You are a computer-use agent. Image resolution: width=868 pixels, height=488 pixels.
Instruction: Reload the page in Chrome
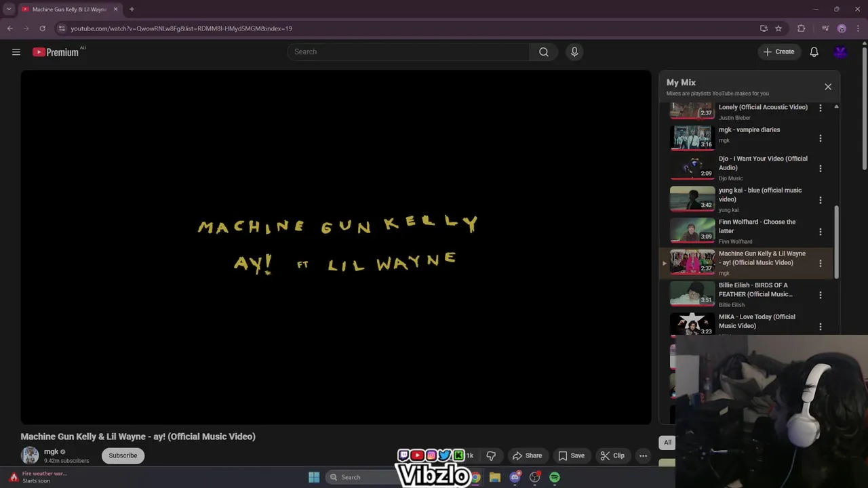42,28
